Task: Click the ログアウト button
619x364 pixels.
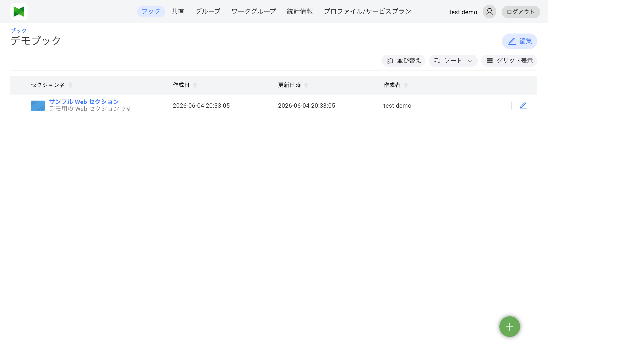Action: click(x=521, y=12)
